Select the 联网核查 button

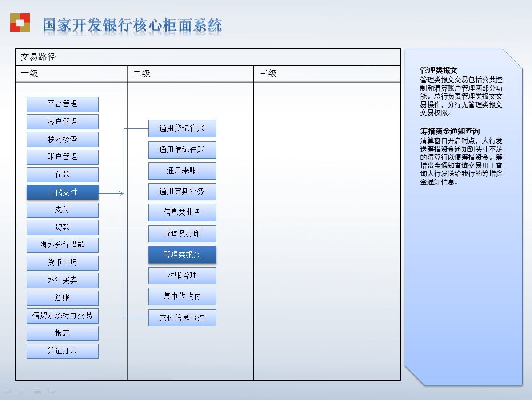62,140
